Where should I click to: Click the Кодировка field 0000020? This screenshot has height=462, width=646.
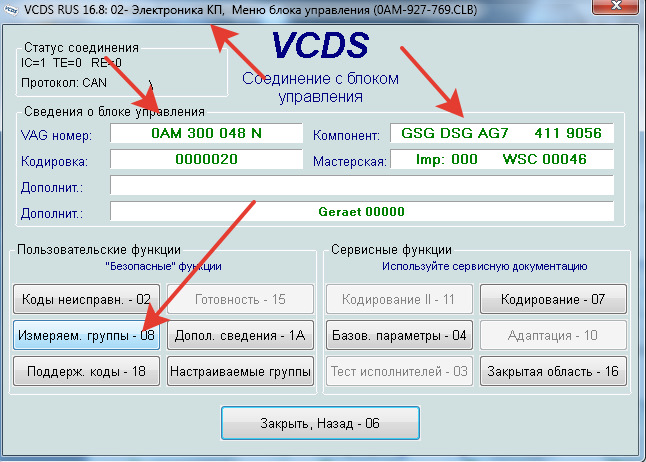point(206,159)
